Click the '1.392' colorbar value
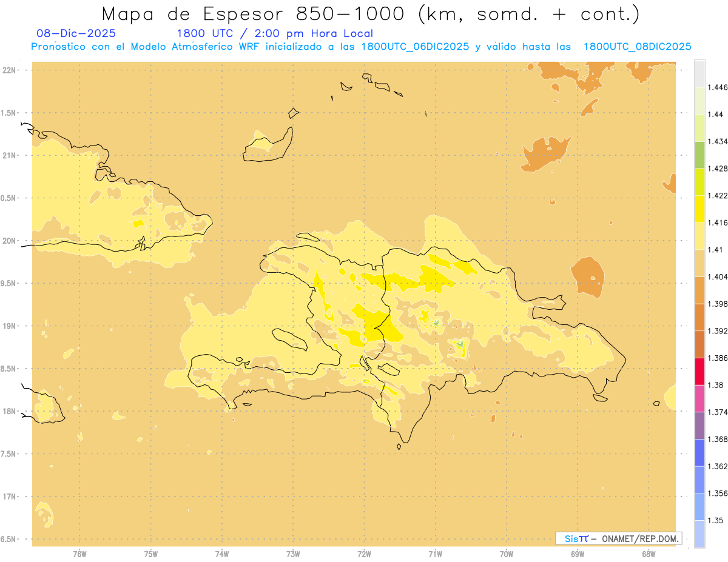Screen dimensions: 728x562 click(x=719, y=331)
